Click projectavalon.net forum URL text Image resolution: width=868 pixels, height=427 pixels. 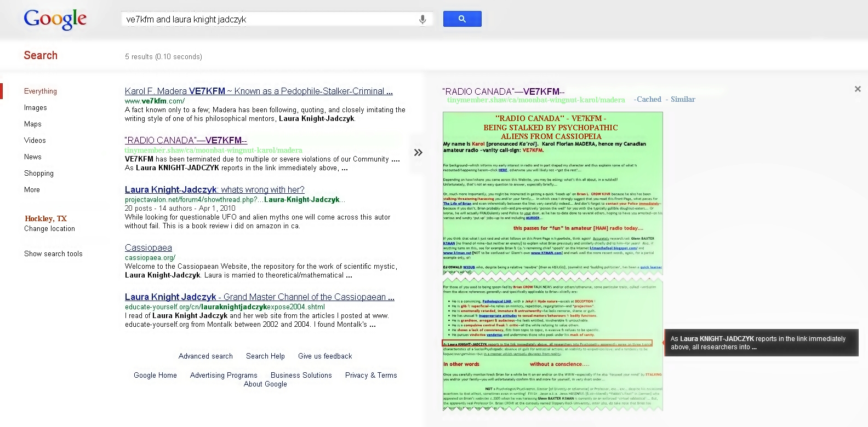pos(235,200)
